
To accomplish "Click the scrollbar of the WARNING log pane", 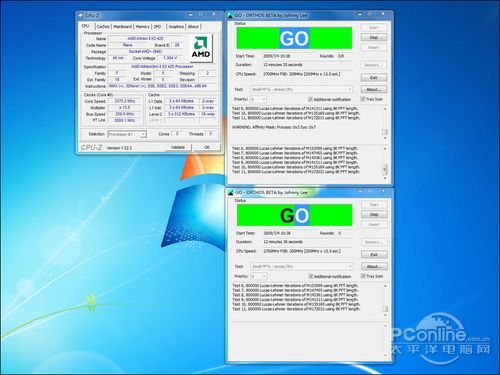I will click(385, 123).
